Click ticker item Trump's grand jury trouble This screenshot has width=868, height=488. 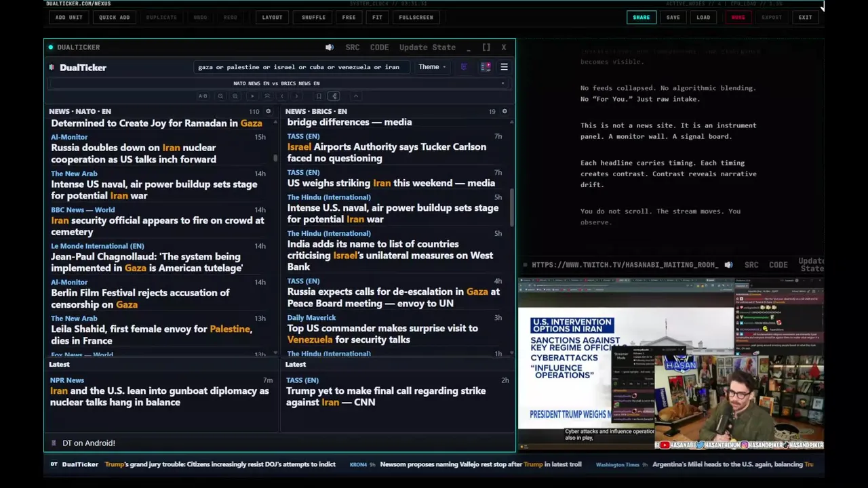point(220,464)
